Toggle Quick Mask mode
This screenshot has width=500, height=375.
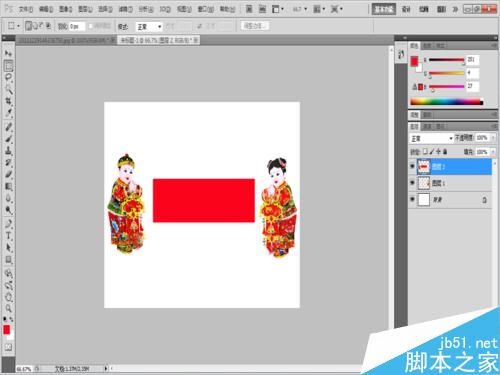click(8, 347)
